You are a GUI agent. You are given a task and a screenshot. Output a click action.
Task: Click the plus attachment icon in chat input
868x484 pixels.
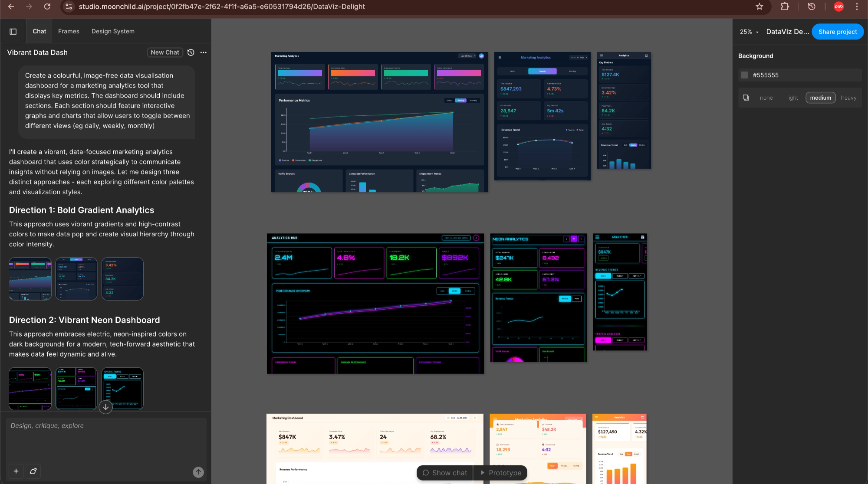click(16, 471)
